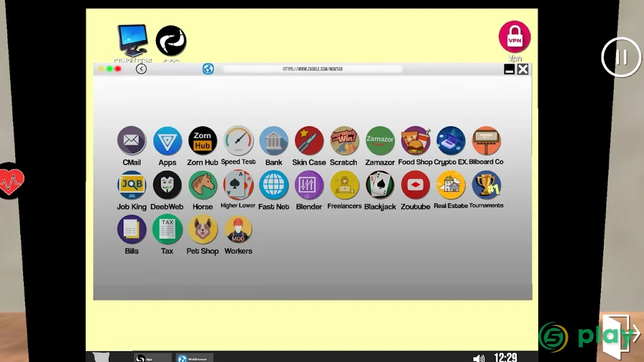The width and height of the screenshot is (644, 362).
Task: Open the Workers icon
Action: 238,229
